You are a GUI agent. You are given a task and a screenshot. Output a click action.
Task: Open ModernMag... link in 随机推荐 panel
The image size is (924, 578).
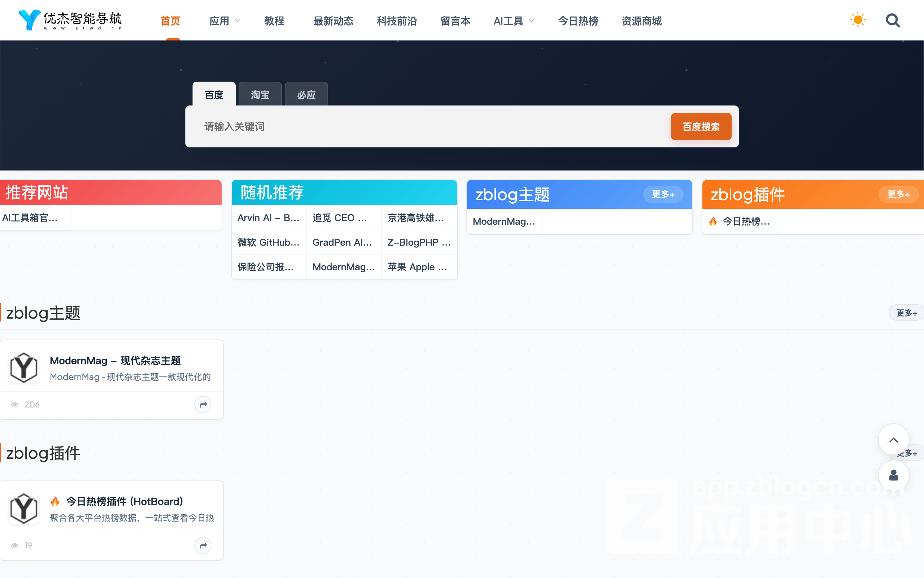[344, 267]
